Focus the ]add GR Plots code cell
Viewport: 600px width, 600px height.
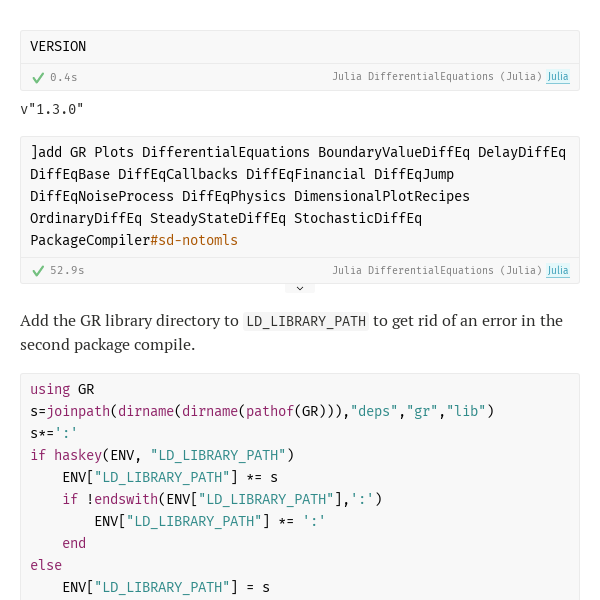tap(300, 196)
